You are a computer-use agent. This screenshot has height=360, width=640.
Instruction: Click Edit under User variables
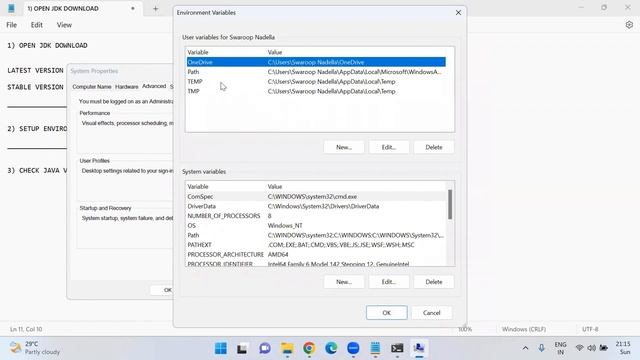coord(389,147)
